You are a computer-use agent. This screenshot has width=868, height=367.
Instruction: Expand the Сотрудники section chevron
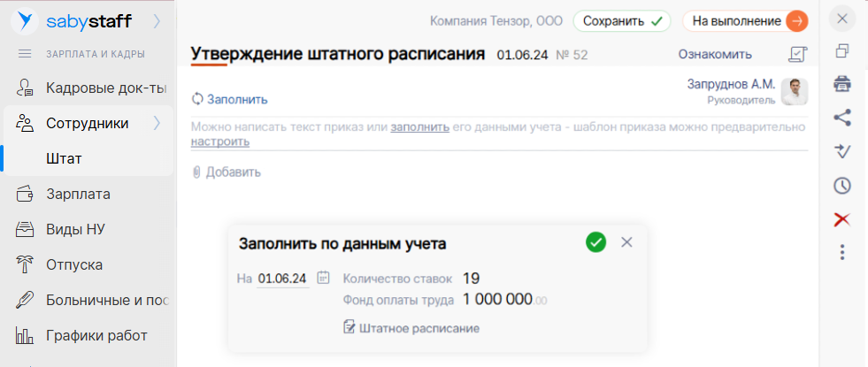(157, 123)
